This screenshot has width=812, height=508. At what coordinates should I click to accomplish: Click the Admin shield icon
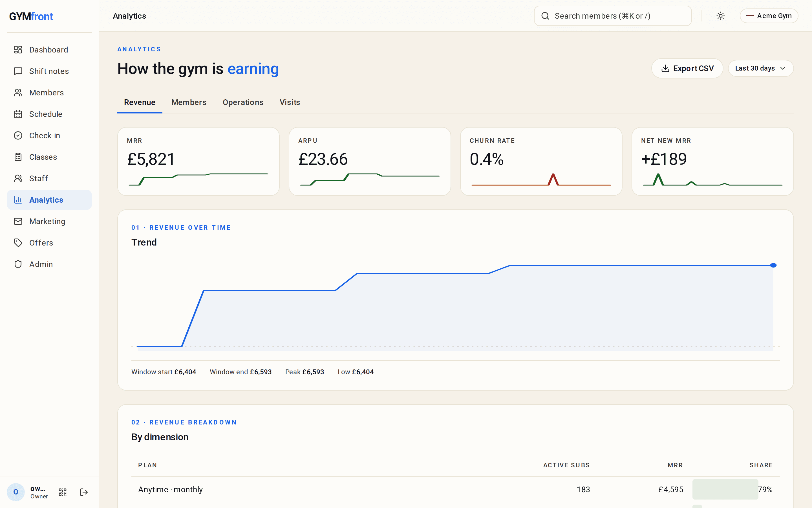(18, 264)
